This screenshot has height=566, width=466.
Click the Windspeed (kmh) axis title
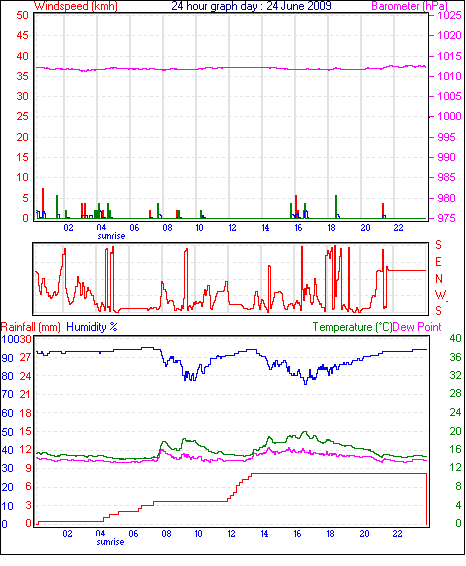pyautogui.click(x=76, y=6)
